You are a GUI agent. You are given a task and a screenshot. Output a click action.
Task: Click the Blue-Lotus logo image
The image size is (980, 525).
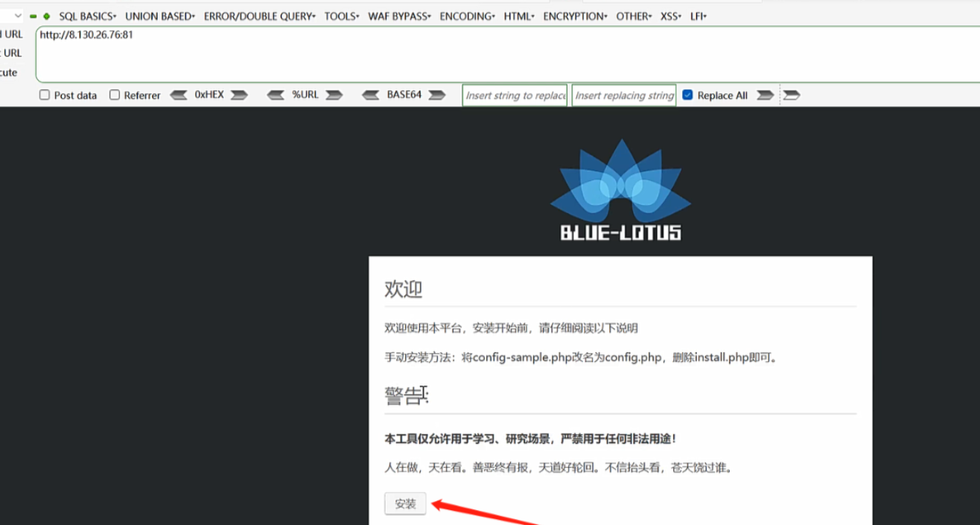(620, 190)
